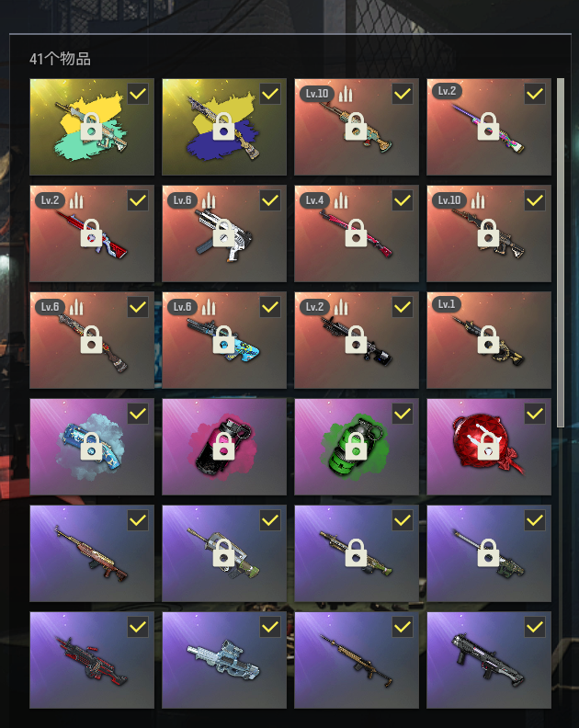This screenshot has width=579, height=728.
Task: Toggle checkbox on red ornament item
Action: point(535,414)
